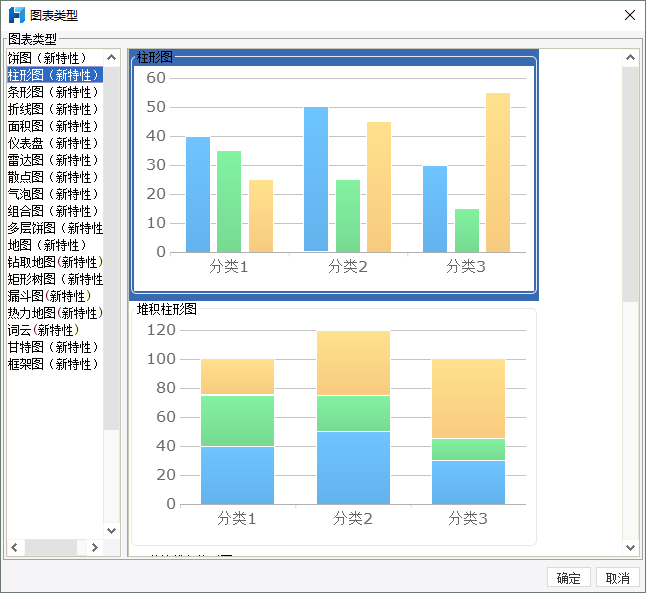
Task: Select the 堆积柱形图 chart preview thumbnail
Action: tap(334, 424)
